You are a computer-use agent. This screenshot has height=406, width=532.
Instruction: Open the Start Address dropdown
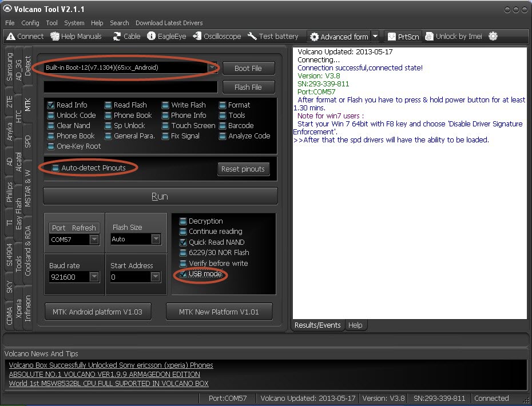(x=156, y=277)
